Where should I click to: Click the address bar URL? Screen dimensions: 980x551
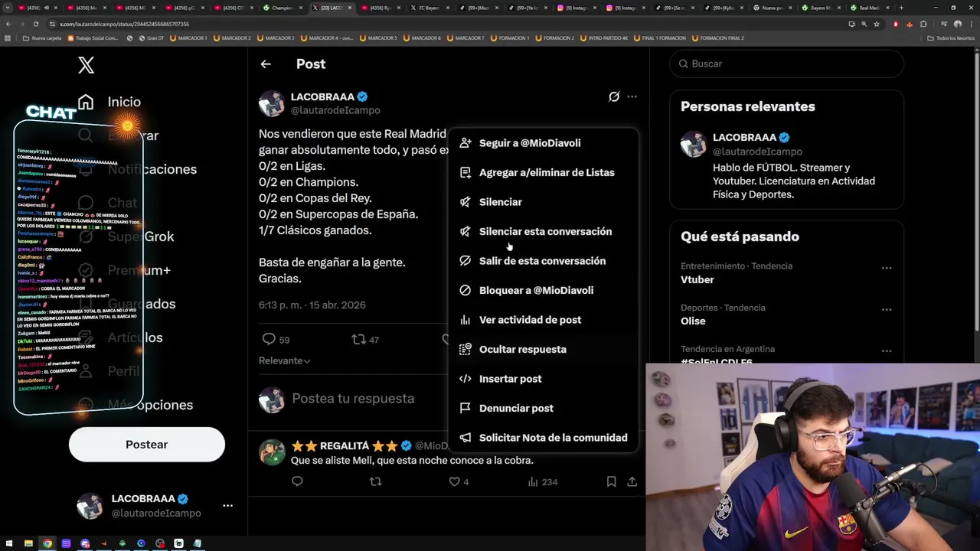(x=124, y=24)
